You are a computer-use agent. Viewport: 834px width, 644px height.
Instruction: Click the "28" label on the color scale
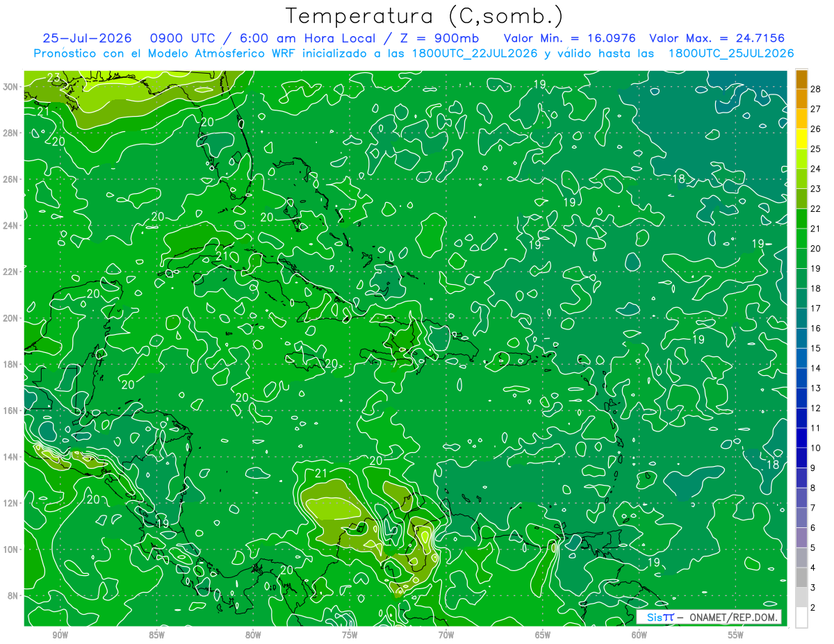816,88
